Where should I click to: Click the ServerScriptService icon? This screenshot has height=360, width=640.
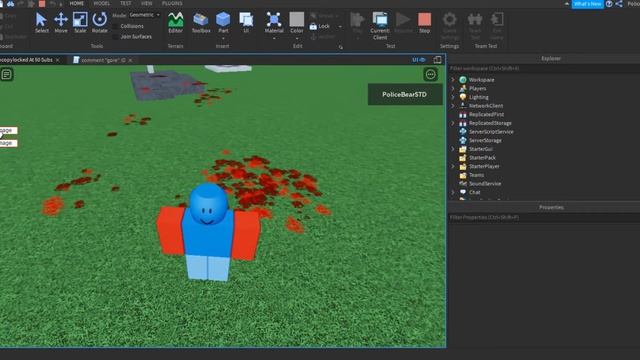462,131
